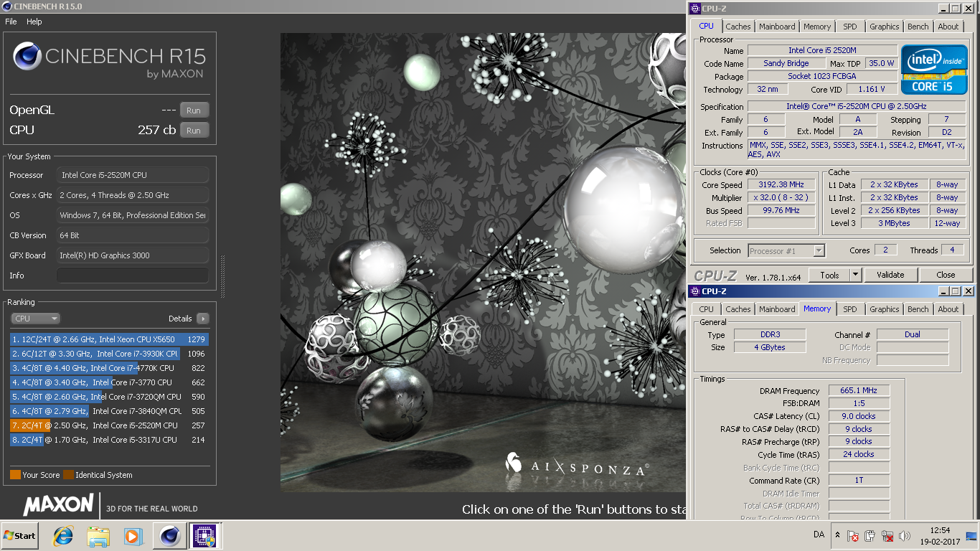Open the Action Center flag icon
980x551 pixels.
[853, 536]
